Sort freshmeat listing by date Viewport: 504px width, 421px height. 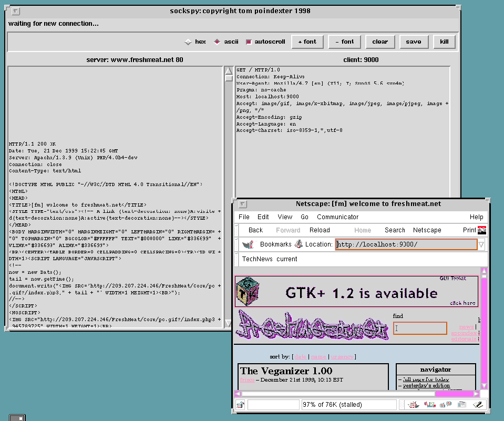[x=300, y=357]
